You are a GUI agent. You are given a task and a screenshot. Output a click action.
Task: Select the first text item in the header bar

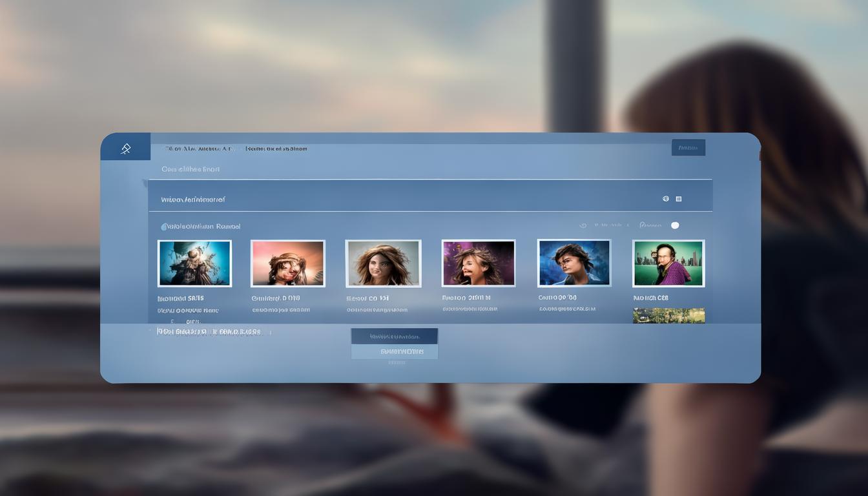(x=198, y=149)
